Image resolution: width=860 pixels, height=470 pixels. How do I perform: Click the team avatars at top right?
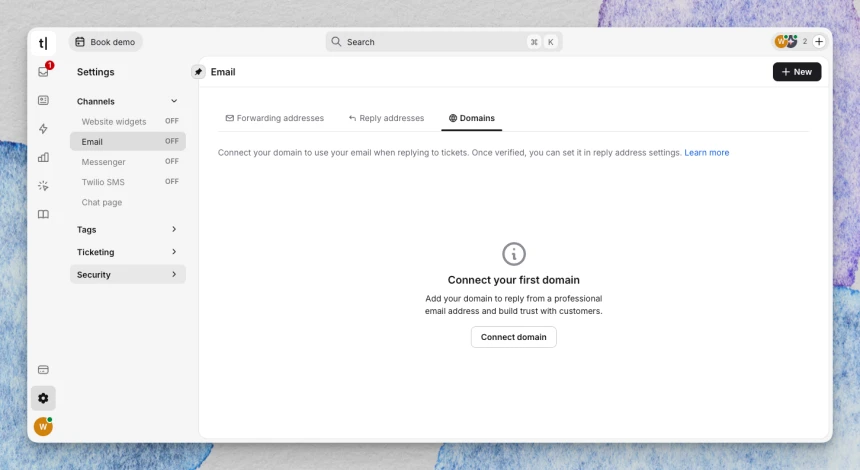pyautogui.click(x=786, y=41)
